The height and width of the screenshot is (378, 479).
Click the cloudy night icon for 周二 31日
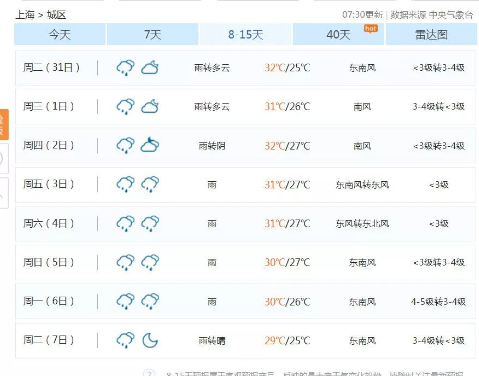click(x=150, y=68)
